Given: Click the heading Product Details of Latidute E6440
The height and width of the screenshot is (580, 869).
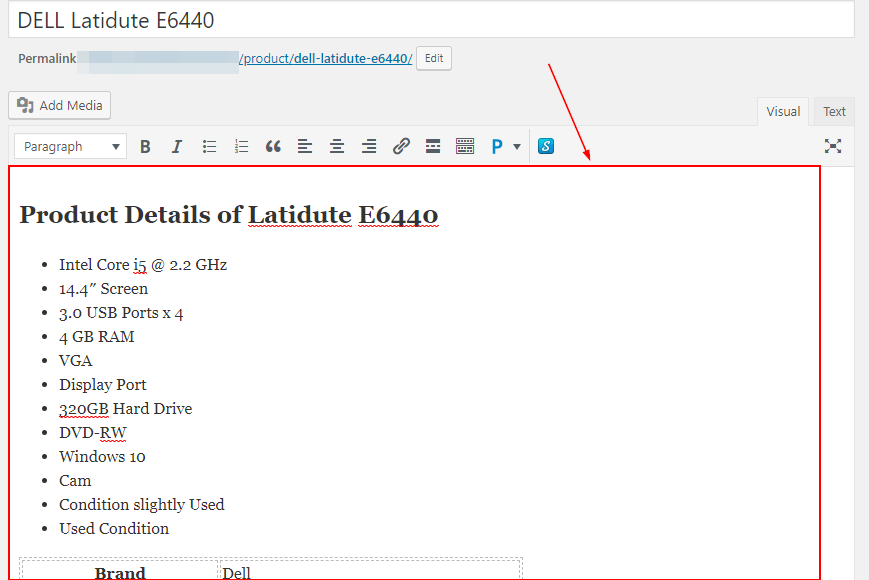Looking at the screenshot, I should tap(229, 215).
